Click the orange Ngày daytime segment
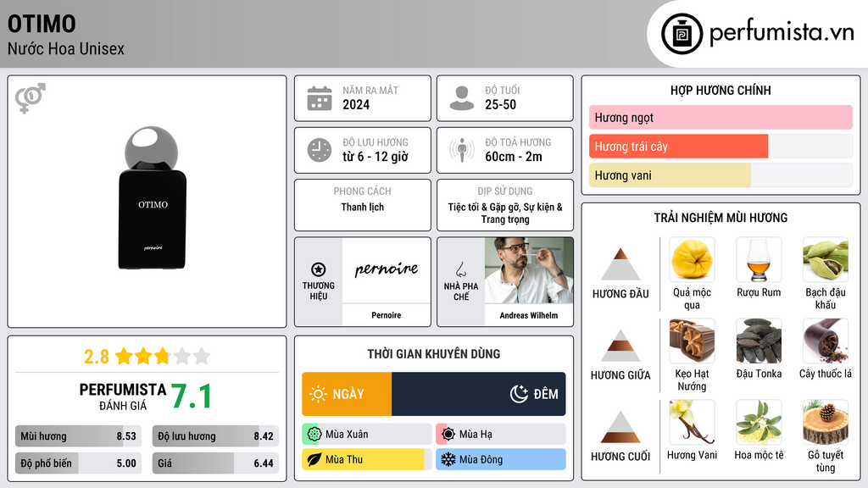The width and height of the screenshot is (868, 488). (x=347, y=394)
